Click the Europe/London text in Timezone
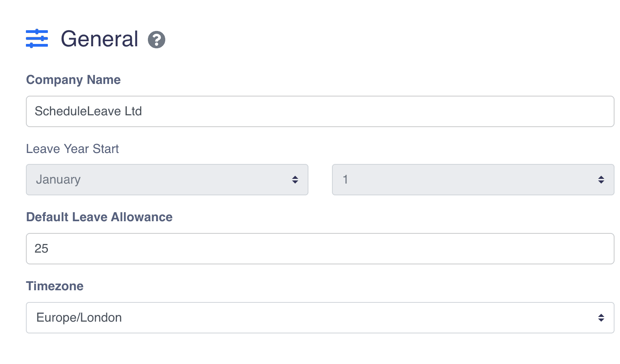The width and height of the screenshot is (620, 364). (79, 318)
